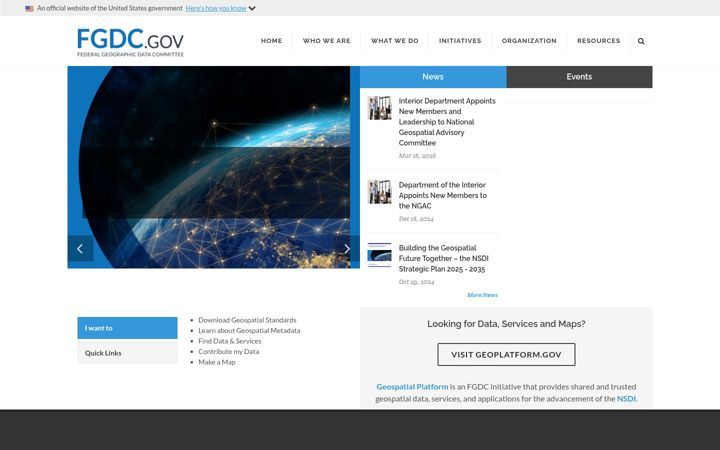
Task: Select the Quick Links tab
Action: point(127,353)
